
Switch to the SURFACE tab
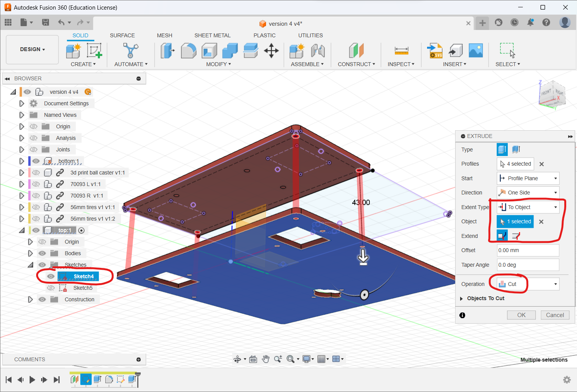(122, 35)
